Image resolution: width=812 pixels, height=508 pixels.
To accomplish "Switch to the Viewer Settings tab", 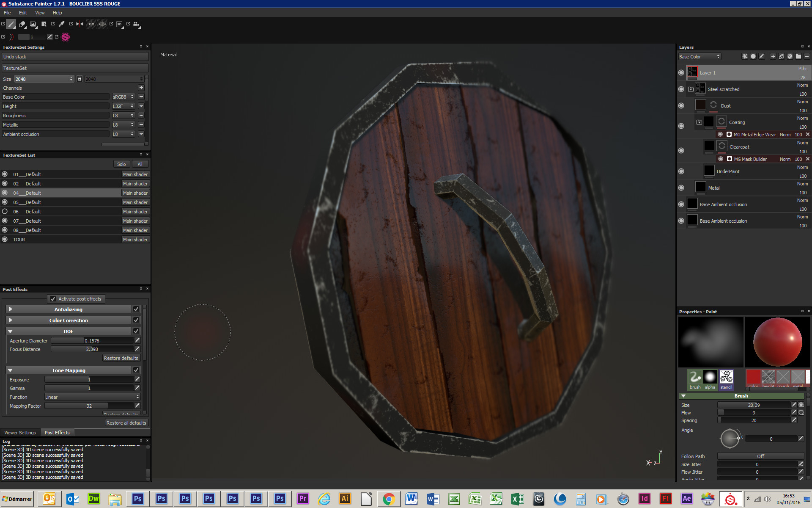I will tap(20, 432).
